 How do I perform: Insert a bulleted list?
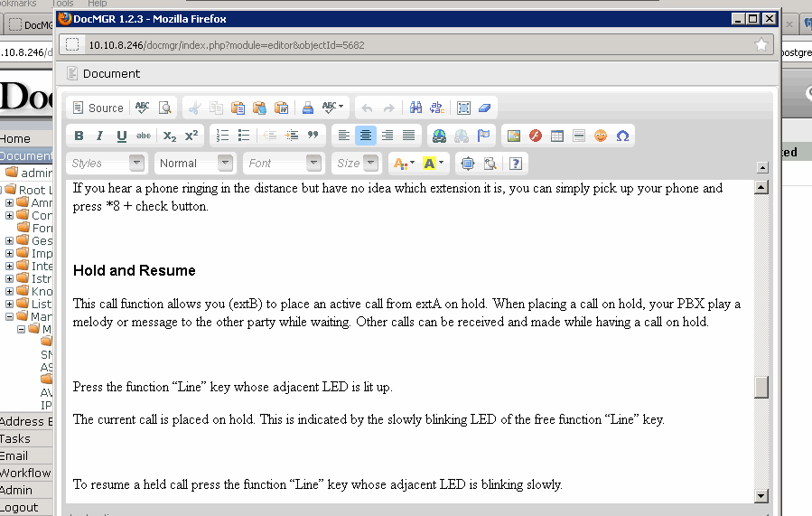(x=243, y=136)
